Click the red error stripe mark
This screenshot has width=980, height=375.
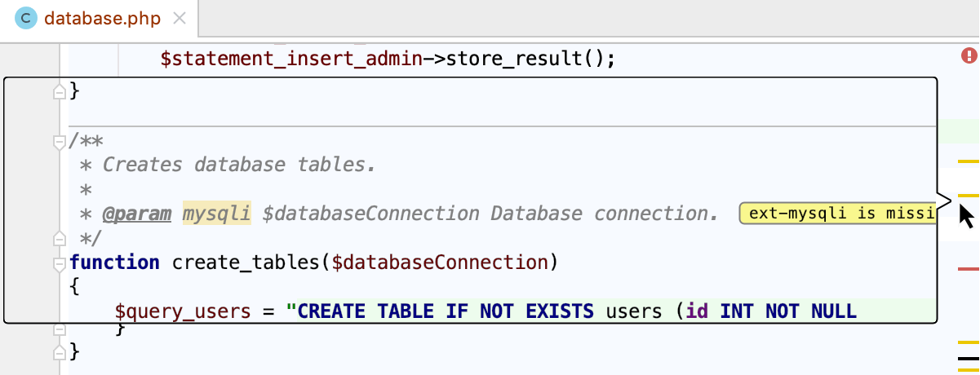coord(968,268)
